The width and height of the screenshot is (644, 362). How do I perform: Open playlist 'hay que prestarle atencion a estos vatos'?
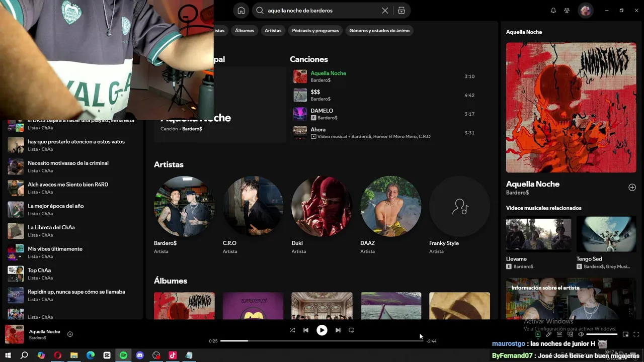72,145
